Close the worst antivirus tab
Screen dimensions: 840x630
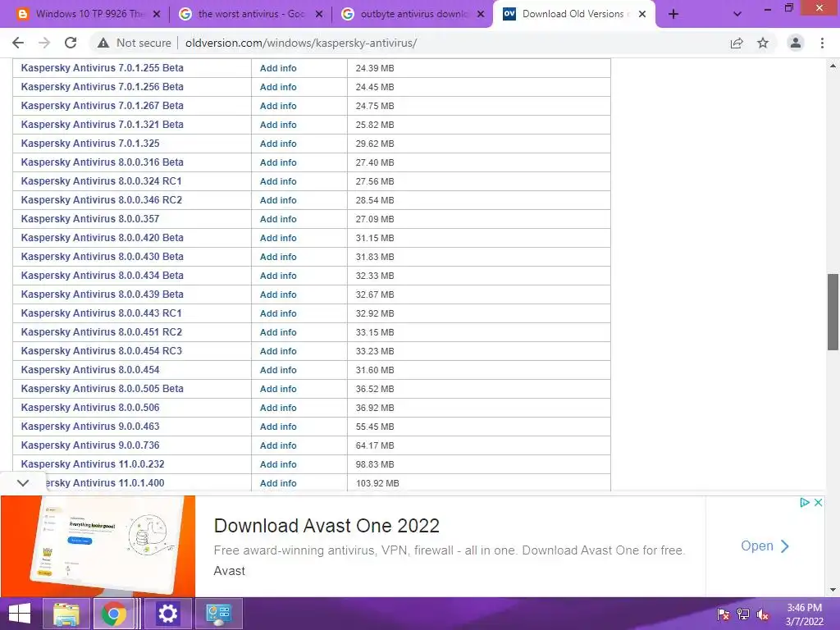[x=319, y=14]
